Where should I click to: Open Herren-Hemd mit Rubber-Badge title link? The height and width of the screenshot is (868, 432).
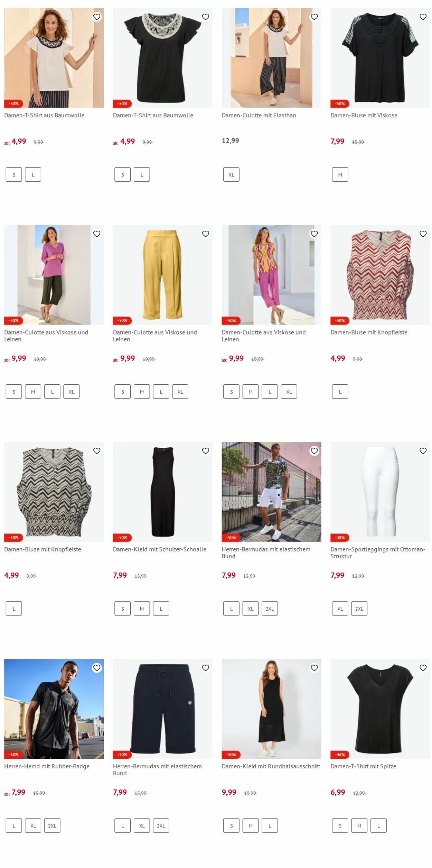[47, 766]
